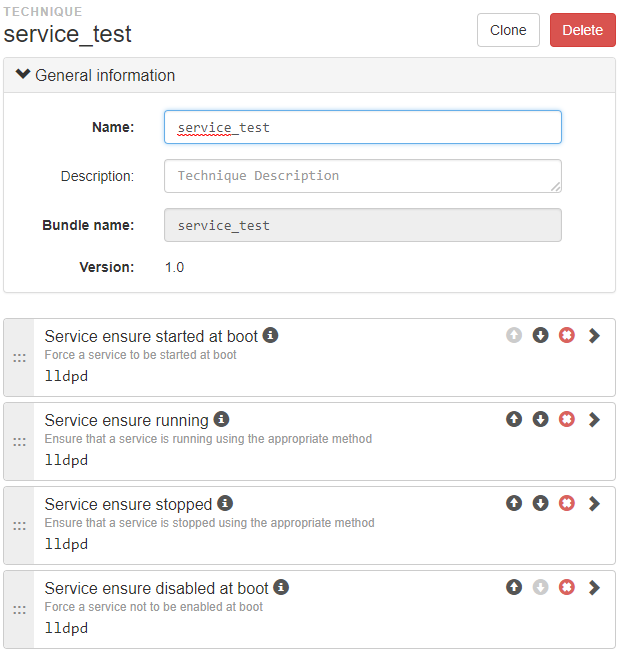Image resolution: width=624 pixels, height=657 pixels.
Task: Expand 'Service ensure running' details chevron
Action: (594, 419)
